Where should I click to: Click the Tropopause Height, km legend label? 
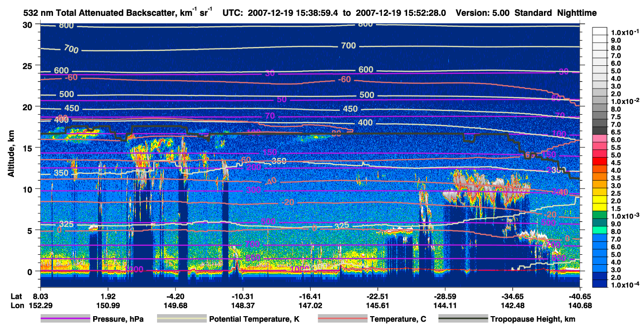pyautogui.click(x=533, y=320)
